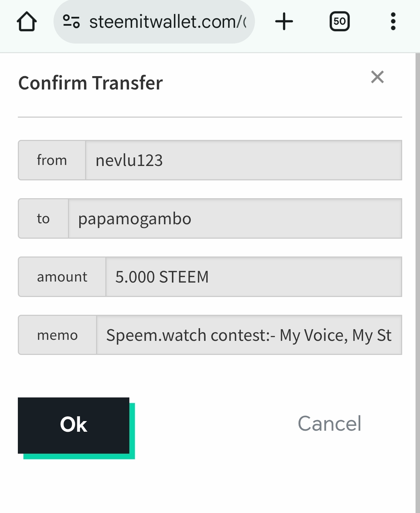The image size is (420, 513).
Task: Click the memo field starting with Speem.watch
Action: tap(249, 335)
